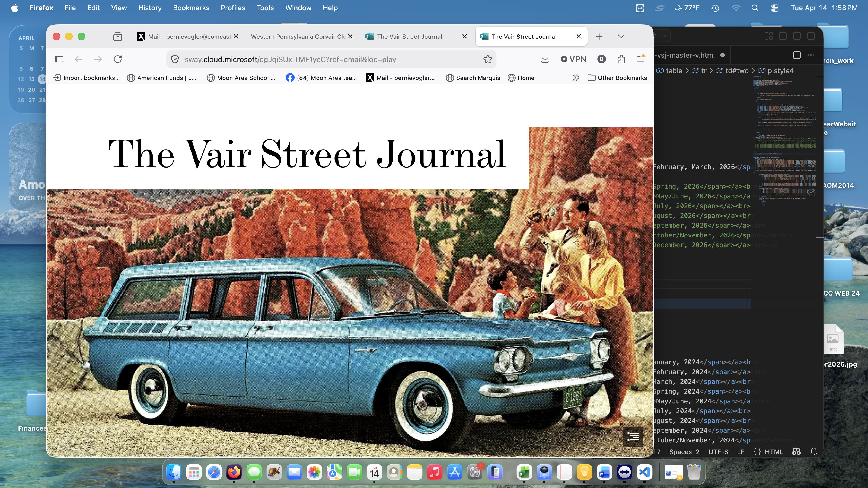Go back to previous page in Firefox

[78, 59]
